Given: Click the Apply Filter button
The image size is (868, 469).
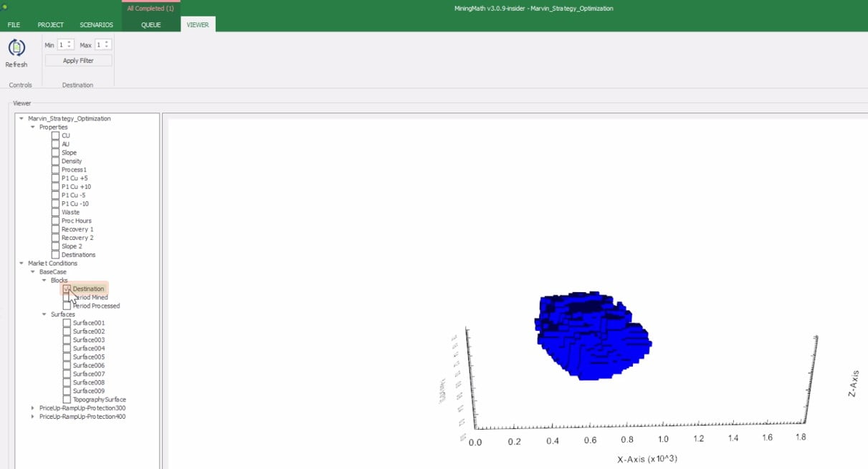Looking at the screenshot, I should pyautogui.click(x=78, y=61).
